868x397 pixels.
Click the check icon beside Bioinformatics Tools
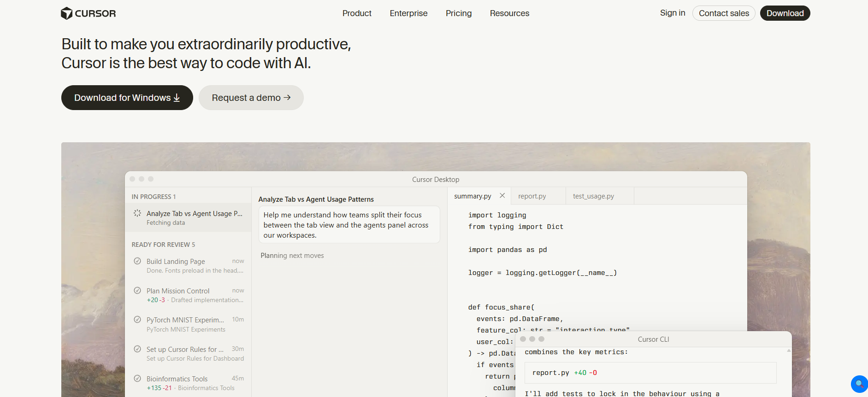tap(137, 379)
